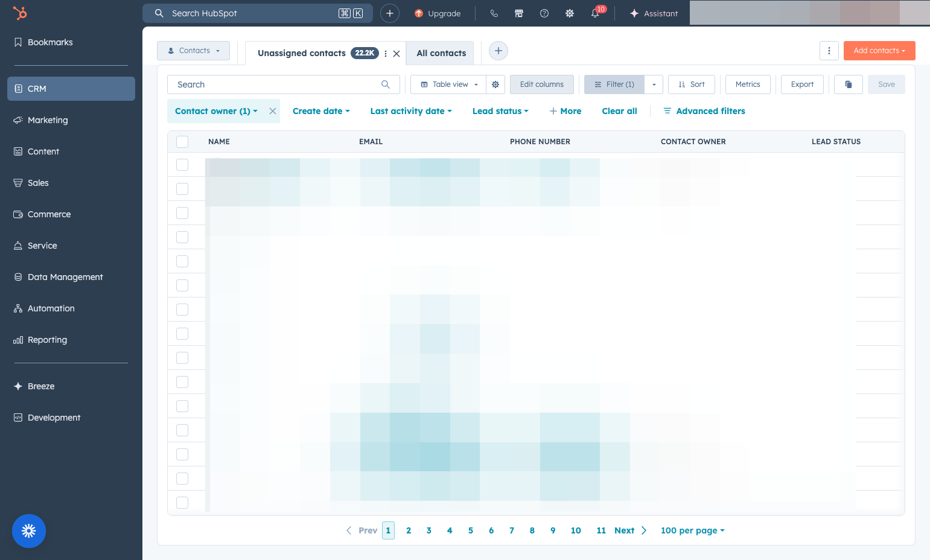
Task: Open the view actions kebab menu at top right
Action: [x=829, y=51]
